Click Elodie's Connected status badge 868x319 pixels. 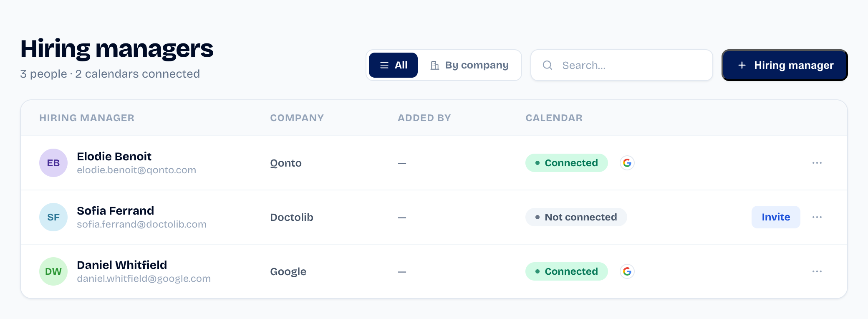point(566,163)
